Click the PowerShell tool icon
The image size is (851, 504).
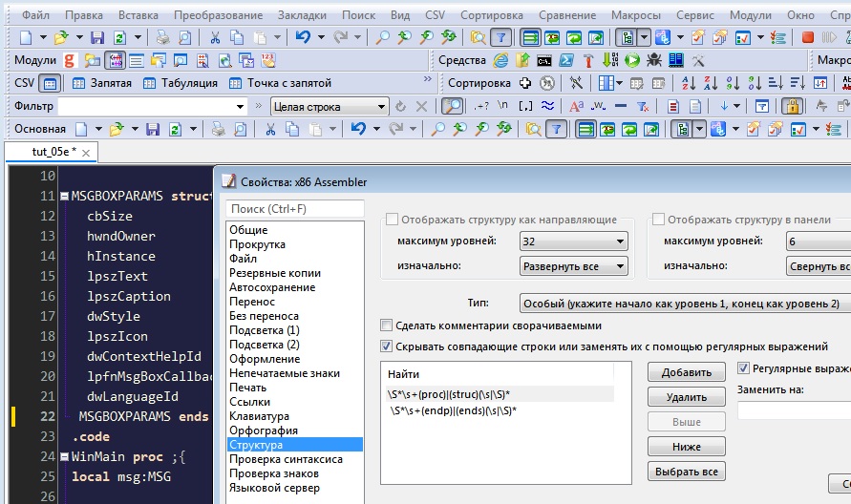[566, 60]
